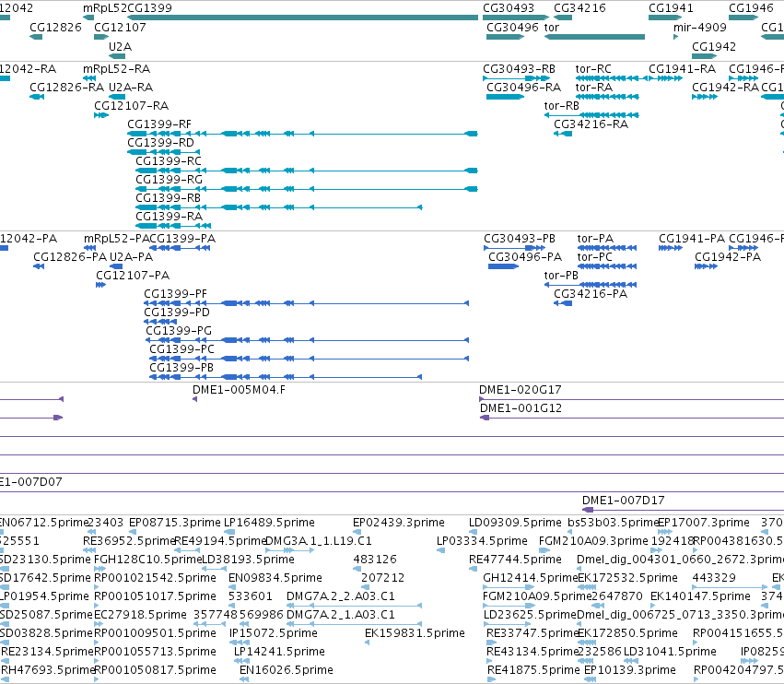Select BAC clone DME1-020G17
784x684 pixels.
point(520,390)
